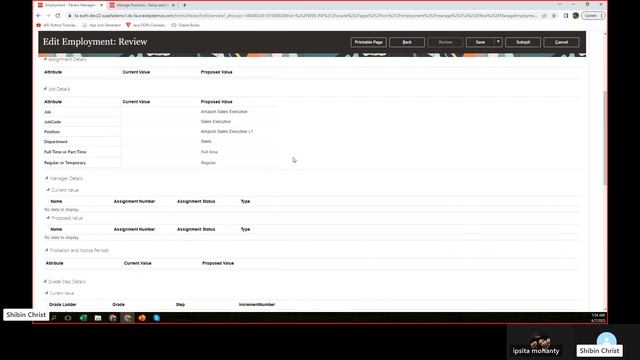
Task: Collapse the Manager Details section
Action: tap(47, 178)
